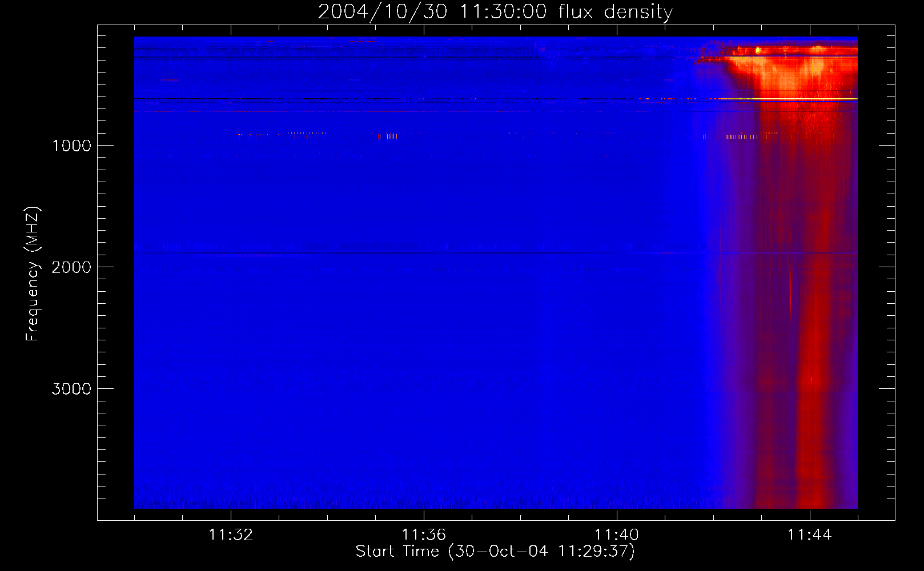924x571 pixels.
Task: Click the 1000 frequency tick label
Action: pos(72,146)
